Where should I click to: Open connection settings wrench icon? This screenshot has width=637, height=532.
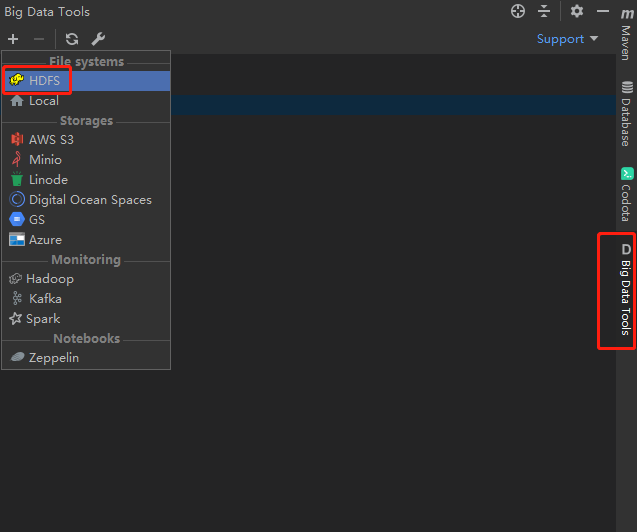pos(98,39)
